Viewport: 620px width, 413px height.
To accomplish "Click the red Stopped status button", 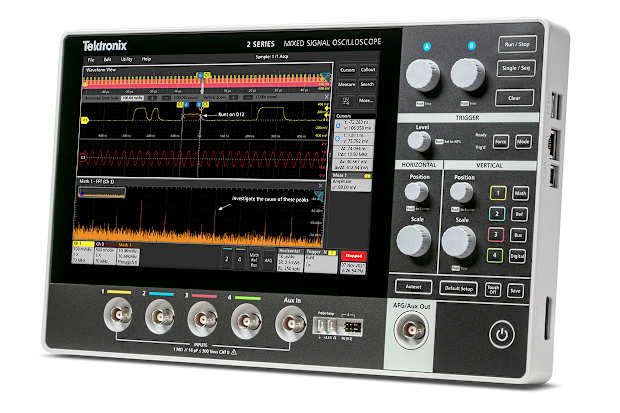I will (353, 256).
